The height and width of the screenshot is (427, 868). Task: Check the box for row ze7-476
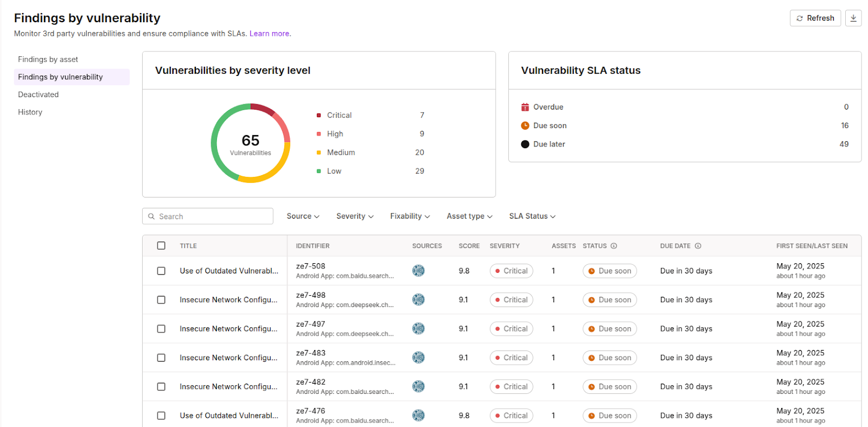[x=161, y=416]
